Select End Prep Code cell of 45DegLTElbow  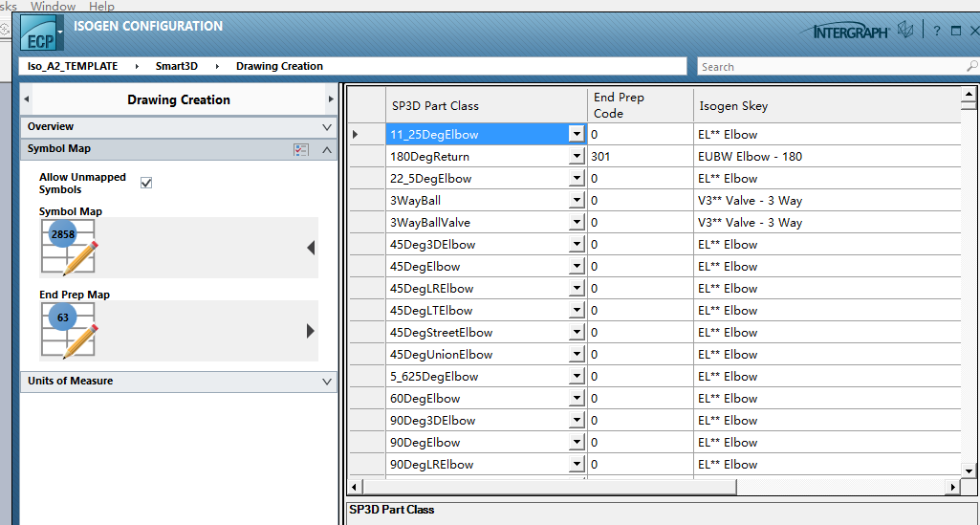tap(640, 311)
